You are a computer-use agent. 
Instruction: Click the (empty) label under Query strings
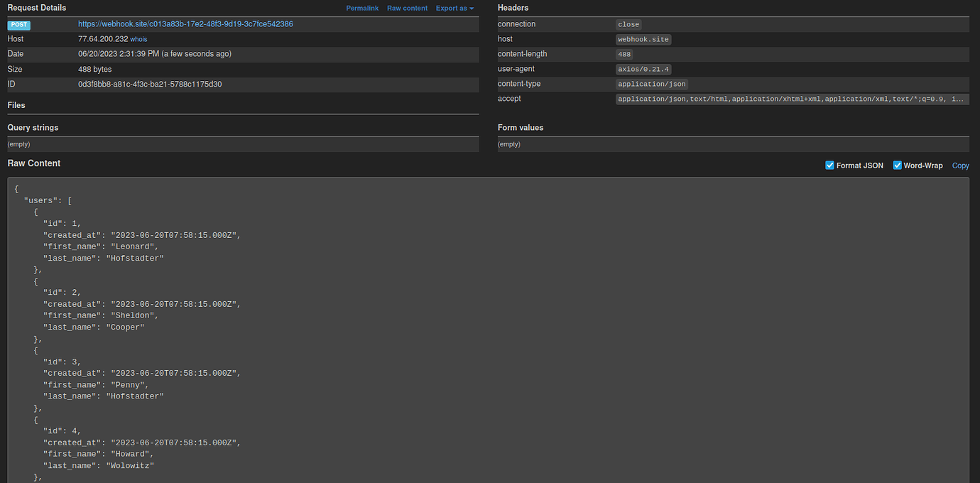coord(18,143)
